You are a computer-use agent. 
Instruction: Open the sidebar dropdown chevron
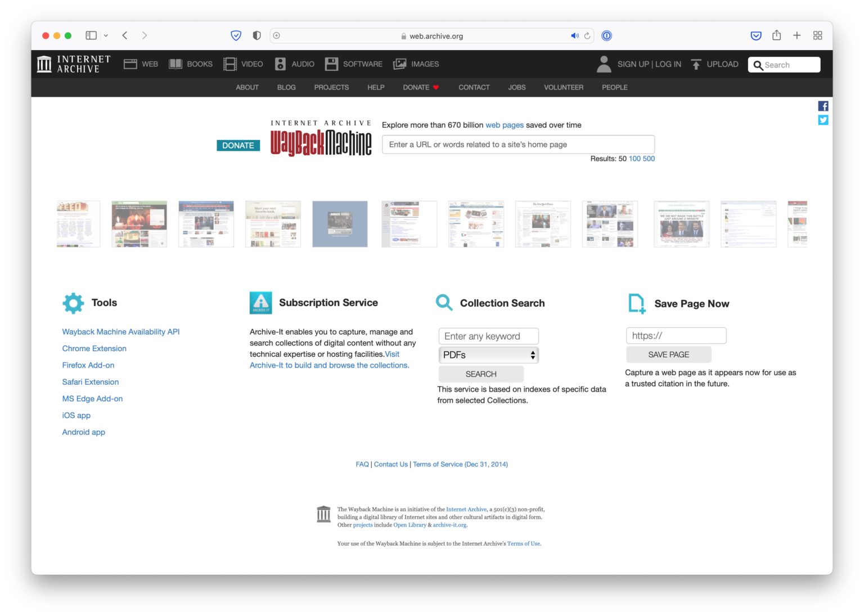106,35
